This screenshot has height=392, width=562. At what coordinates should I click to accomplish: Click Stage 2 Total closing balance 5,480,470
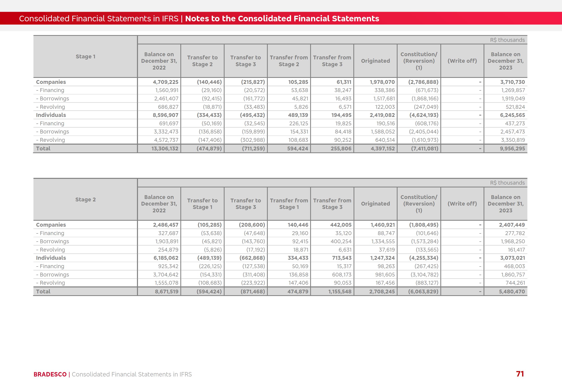pos(512,291)
